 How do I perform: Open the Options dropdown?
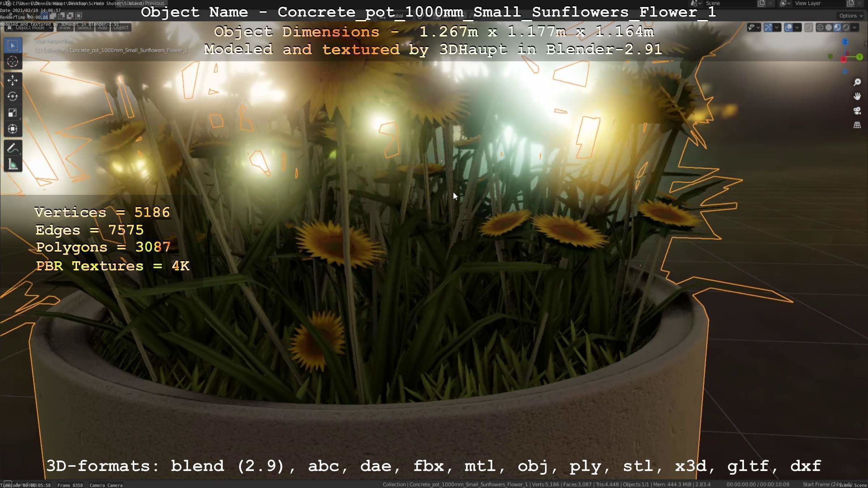click(850, 16)
